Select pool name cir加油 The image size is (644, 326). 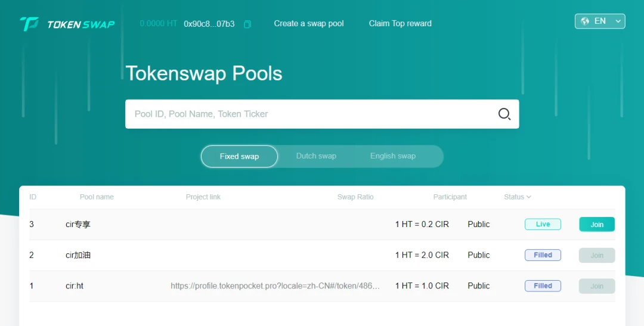[x=78, y=255]
